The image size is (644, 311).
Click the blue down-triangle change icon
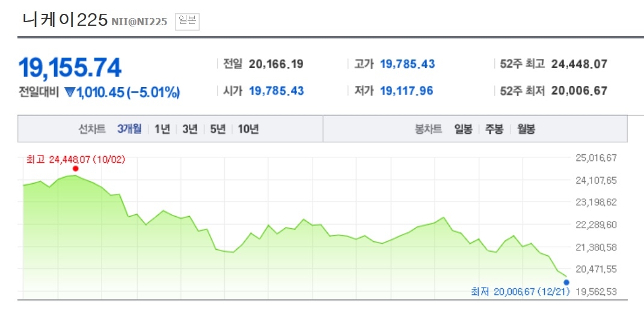coord(69,93)
